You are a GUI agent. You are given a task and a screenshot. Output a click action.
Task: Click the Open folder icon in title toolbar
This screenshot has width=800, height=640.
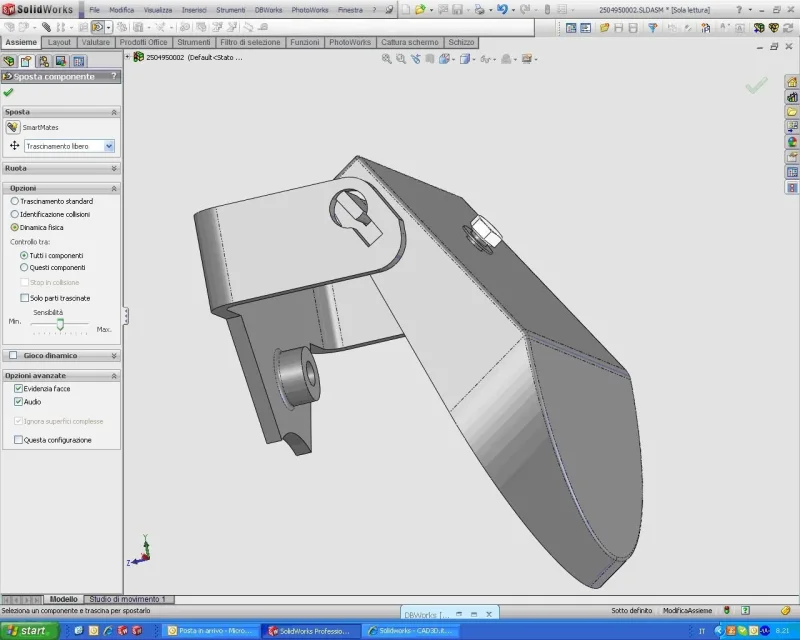coord(420,9)
